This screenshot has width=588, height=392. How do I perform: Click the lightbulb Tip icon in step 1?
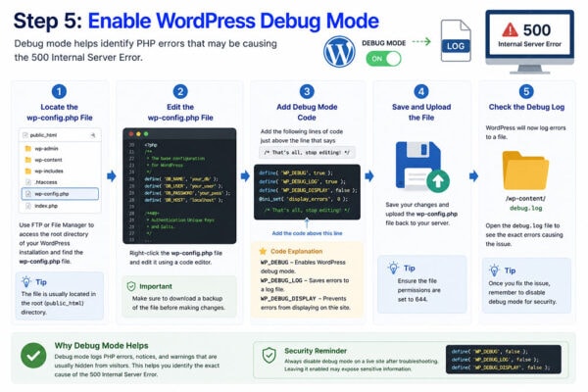[26, 281]
